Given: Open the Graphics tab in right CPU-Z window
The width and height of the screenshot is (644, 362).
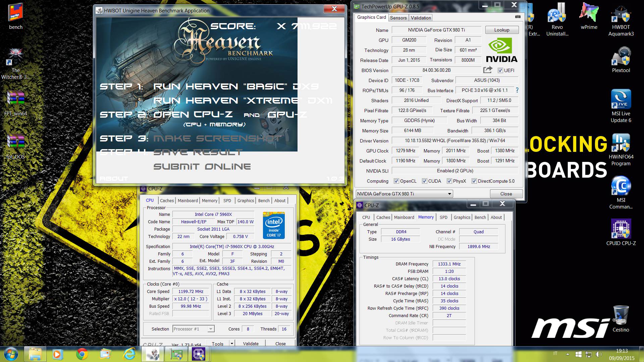Looking at the screenshot, I should (x=462, y=217).
